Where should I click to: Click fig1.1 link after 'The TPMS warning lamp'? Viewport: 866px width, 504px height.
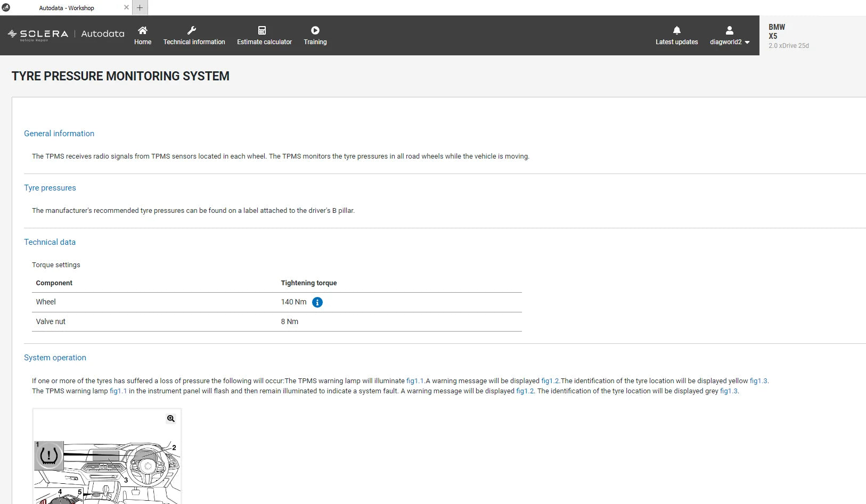pos(118,391)
